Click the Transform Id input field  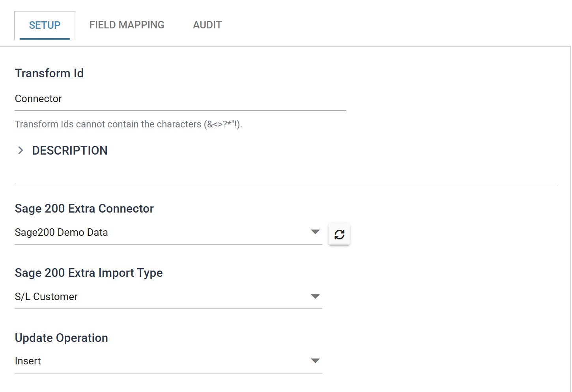(x=180, y=99)
